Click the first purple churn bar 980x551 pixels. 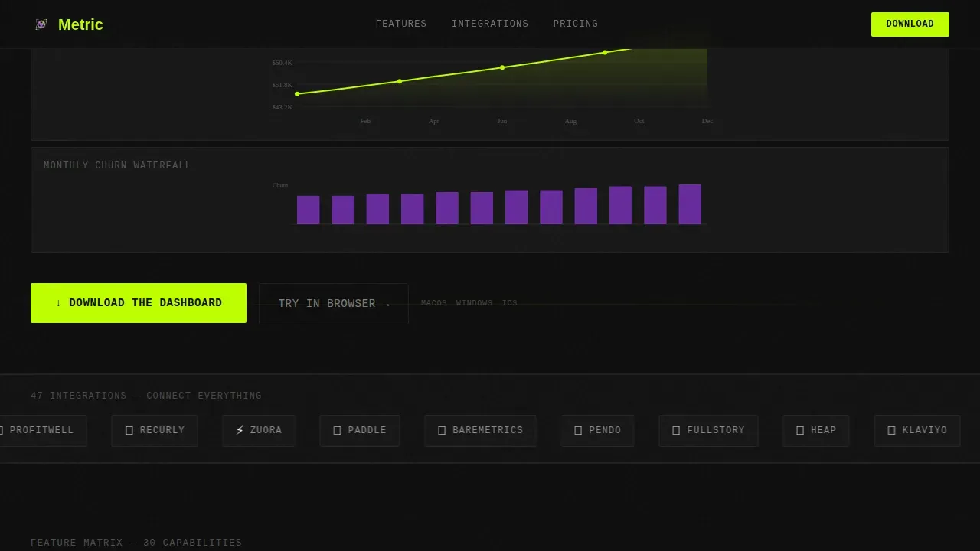click(309, 210)
